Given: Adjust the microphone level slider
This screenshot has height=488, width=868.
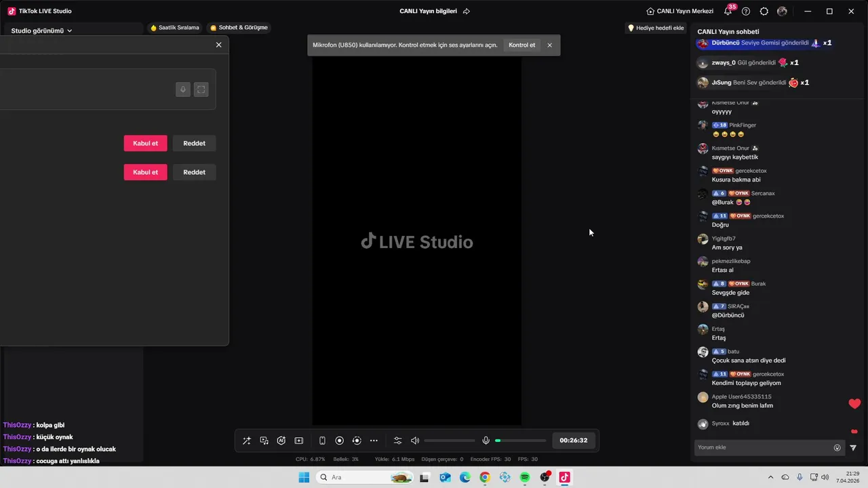Looking at the screenshot, I should pos(520,441).
